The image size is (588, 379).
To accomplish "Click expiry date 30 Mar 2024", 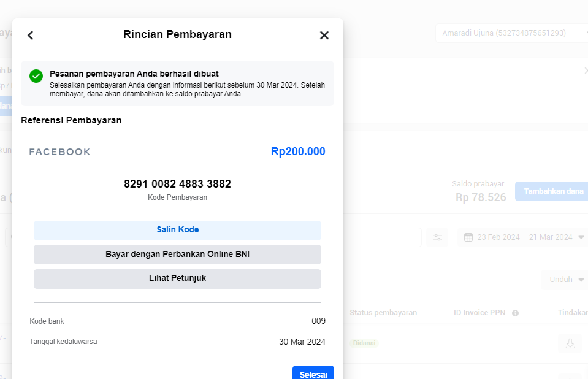I will click(302, 342).
